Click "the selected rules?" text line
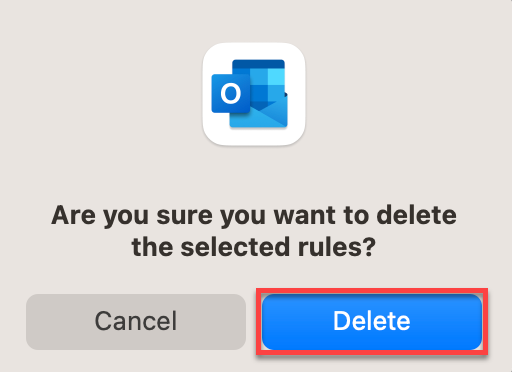The image size is (512, 372). (254, 247)
